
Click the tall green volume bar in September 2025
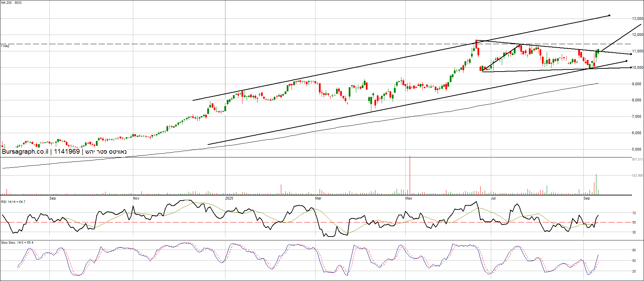click(596, 184)
